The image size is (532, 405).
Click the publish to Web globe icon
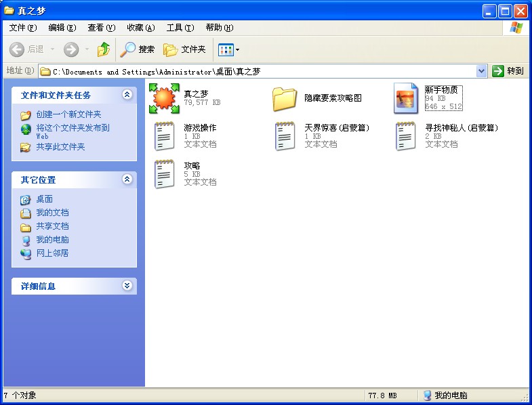tap(26, 129)
